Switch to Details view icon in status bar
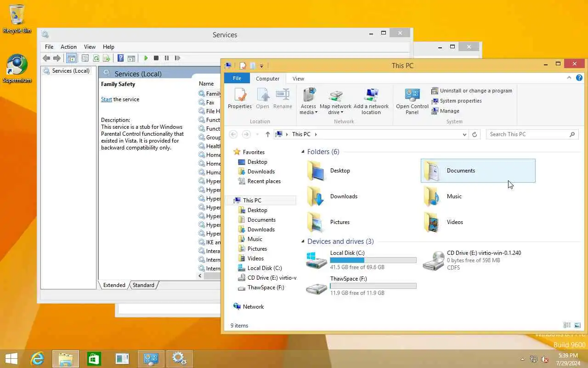This screenshot has width=588, height=368. point(567,325)
